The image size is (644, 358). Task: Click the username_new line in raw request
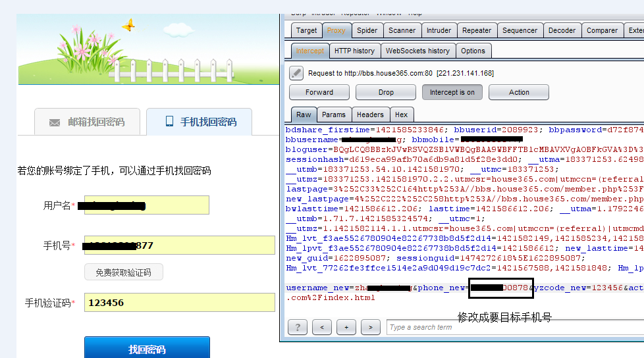pyautogui.click(x=464, y=288)
